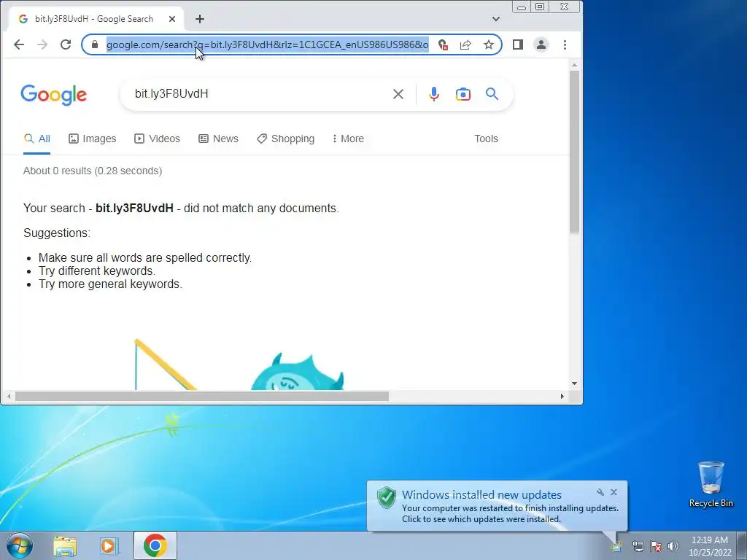Viewport: 747px width, 560px height.
Task: Open the Chrome profile avatar menu
Action: tap(541, 44)
